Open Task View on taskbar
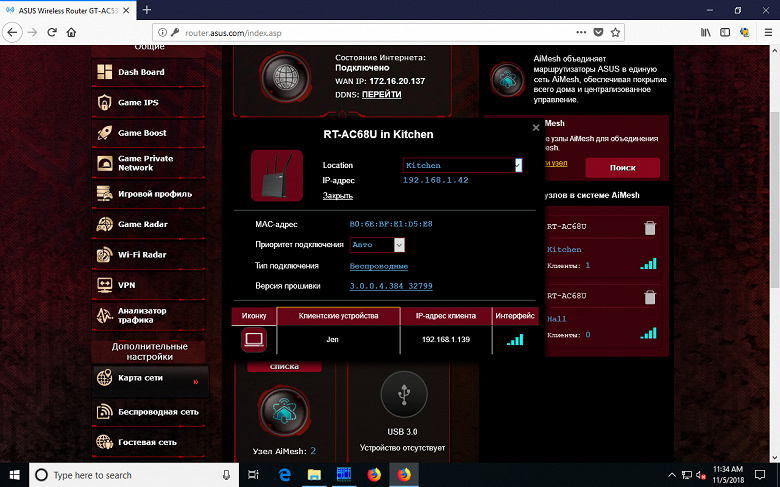Viewport: 780px width, 487px height. point(253,475)
